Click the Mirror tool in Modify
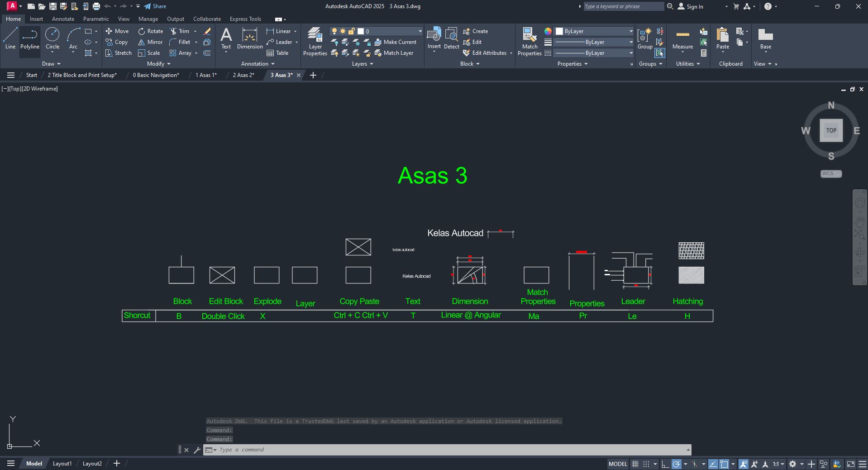 click(x=150, y=42)
